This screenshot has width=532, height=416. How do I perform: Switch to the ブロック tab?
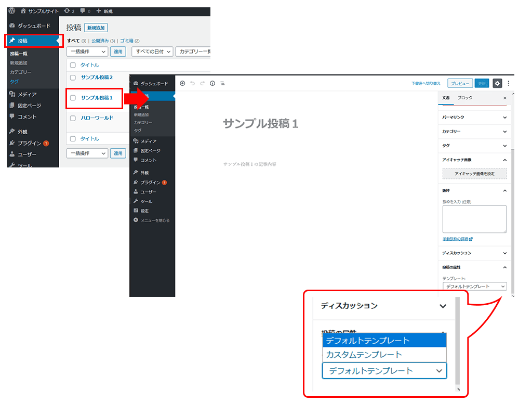465,98
